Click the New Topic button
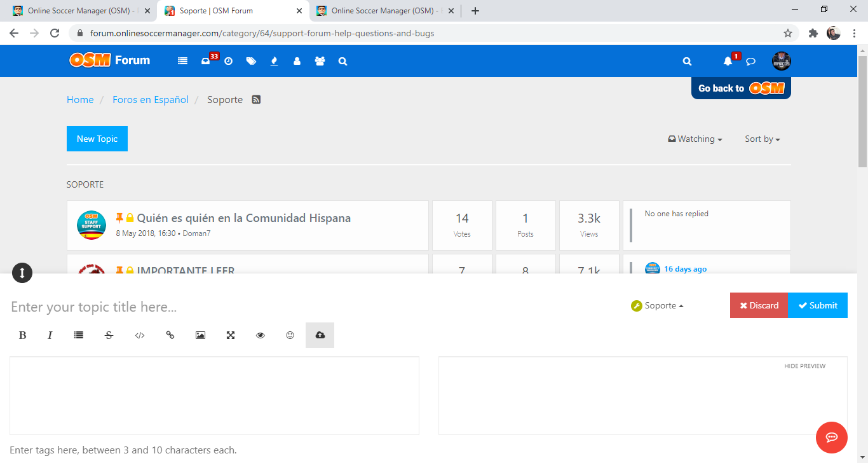The image size is (868, 463). pos(97,139)
